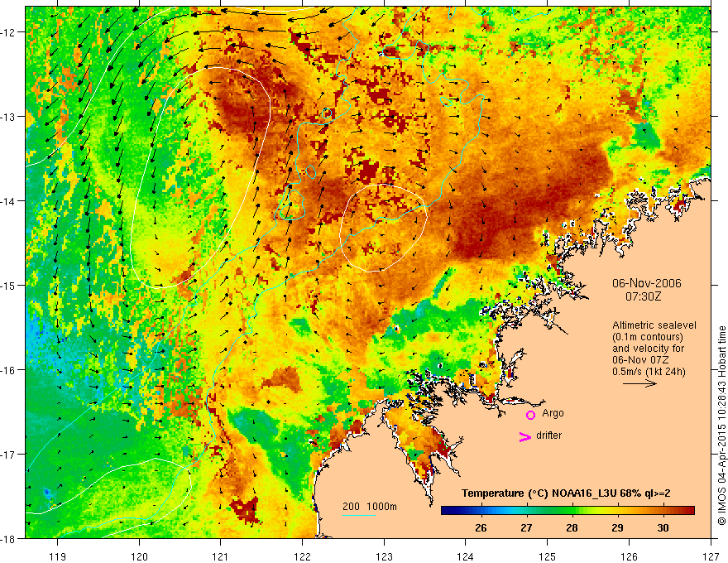This screenshot has width=728, height=563.
Task: Click the velocity scale arrow under 0.5m/s text
Action: [639, 383]
